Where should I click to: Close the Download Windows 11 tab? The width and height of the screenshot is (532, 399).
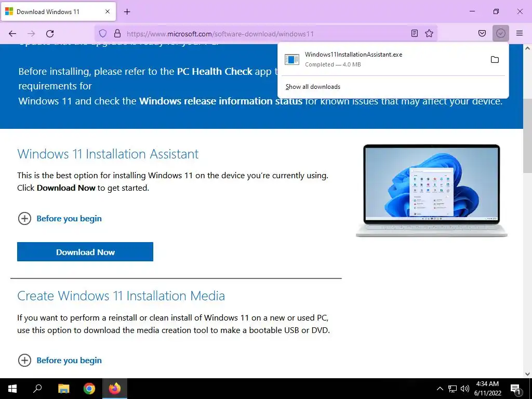(108, 11)
